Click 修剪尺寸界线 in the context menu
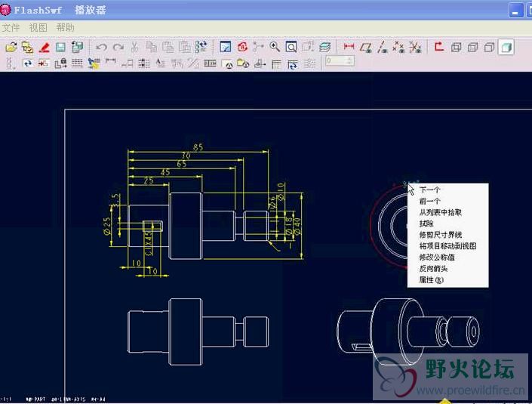 (441, 235)
